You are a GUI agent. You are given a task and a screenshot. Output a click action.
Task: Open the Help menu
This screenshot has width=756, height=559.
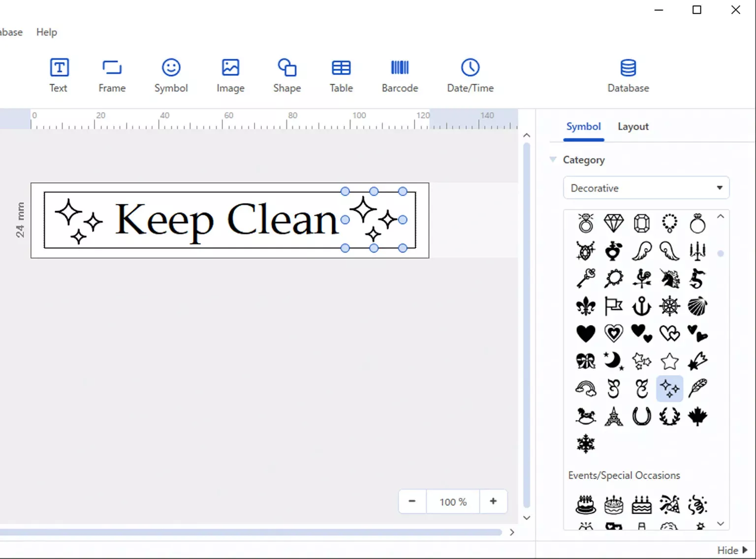[46, 32]
